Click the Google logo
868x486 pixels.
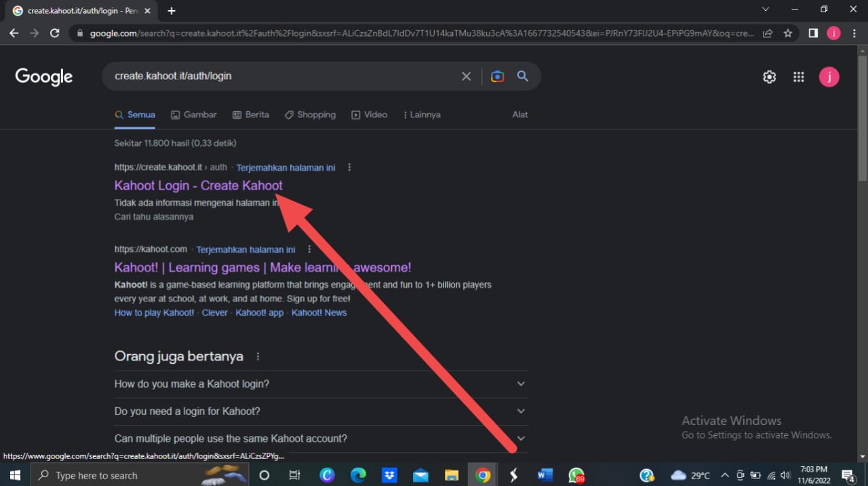(44, 77)
